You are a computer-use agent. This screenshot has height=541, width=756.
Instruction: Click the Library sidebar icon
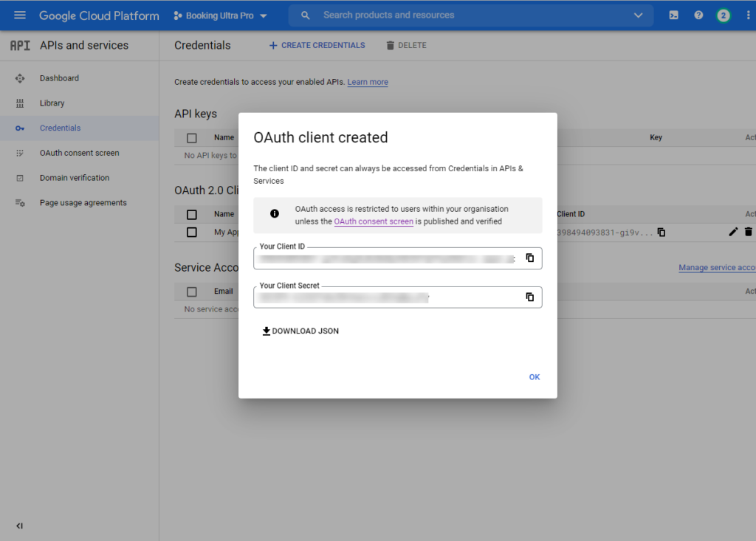(20, 103)
